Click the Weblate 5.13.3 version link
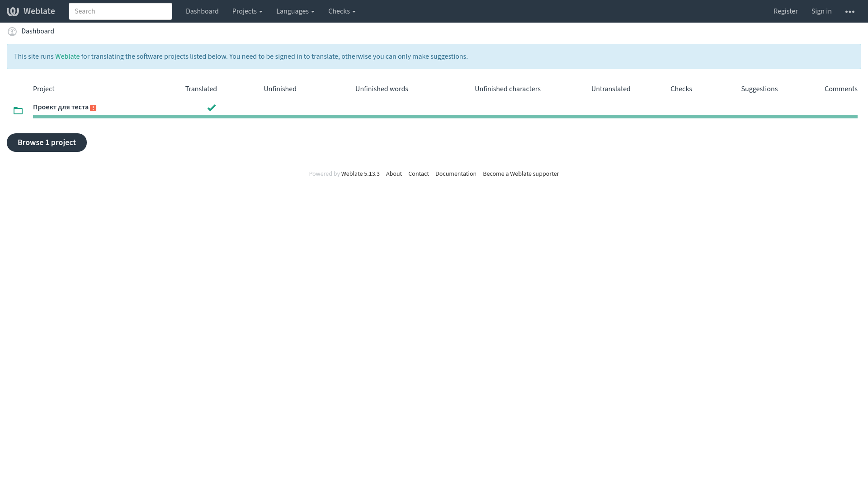The height and width of the screenshot is (488, 868). pyautogui.click(x=360, y=174)
